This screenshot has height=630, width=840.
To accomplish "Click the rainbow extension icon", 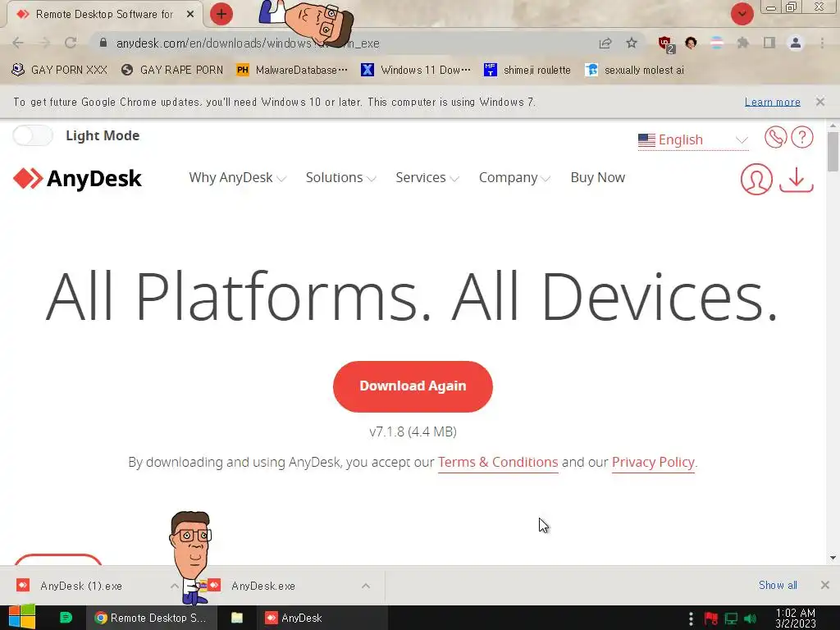I will click(x=717, y=43).
